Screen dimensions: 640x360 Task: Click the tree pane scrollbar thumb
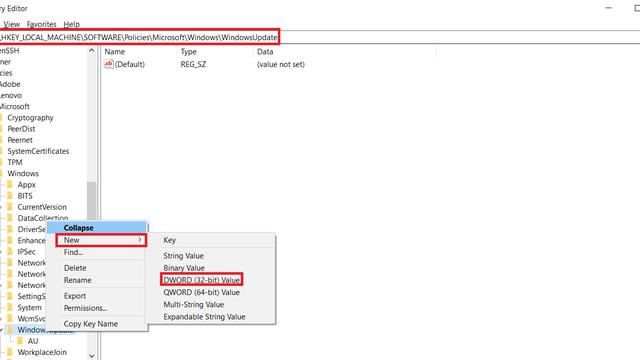[91, 201]
